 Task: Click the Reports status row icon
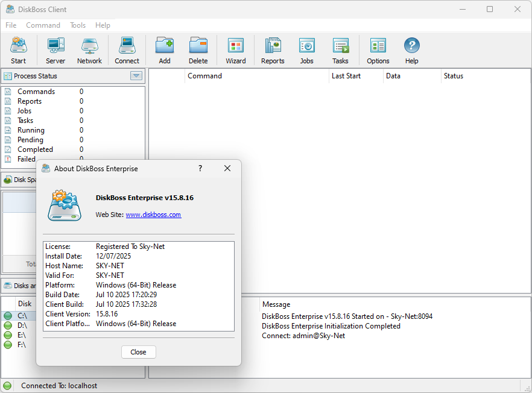(8, 101)
